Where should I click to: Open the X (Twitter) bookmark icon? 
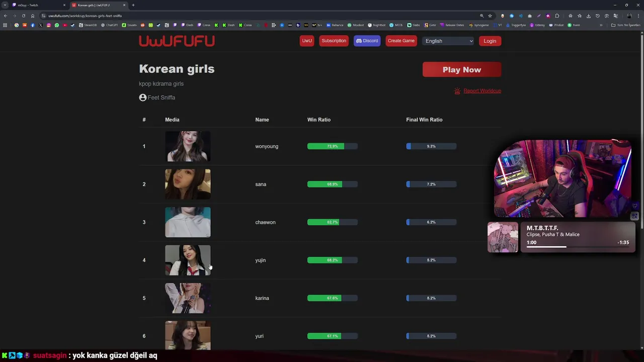(x=40, y=25)
